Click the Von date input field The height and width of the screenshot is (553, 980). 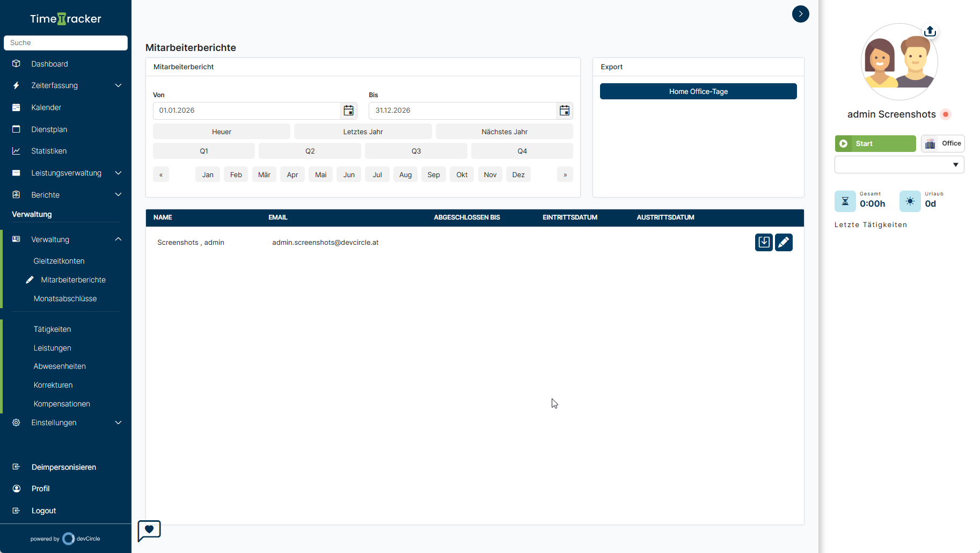tap(247, 111)
